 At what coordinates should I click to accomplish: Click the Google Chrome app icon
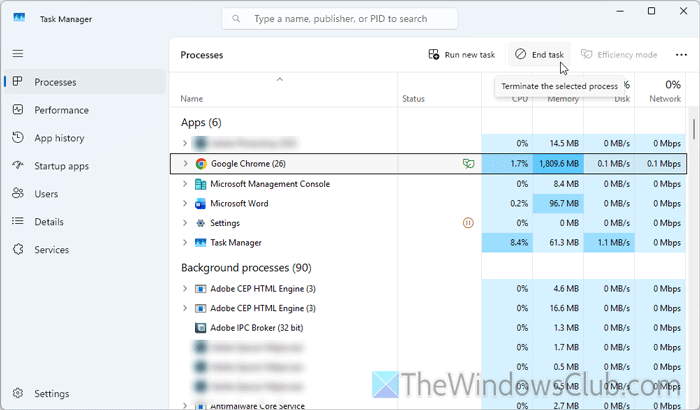coord(201,164)
